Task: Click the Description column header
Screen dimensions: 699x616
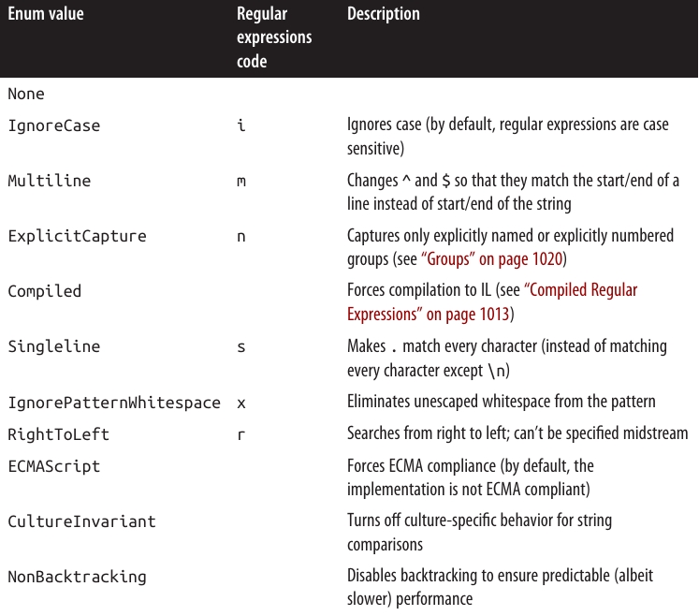Action: 383,14
